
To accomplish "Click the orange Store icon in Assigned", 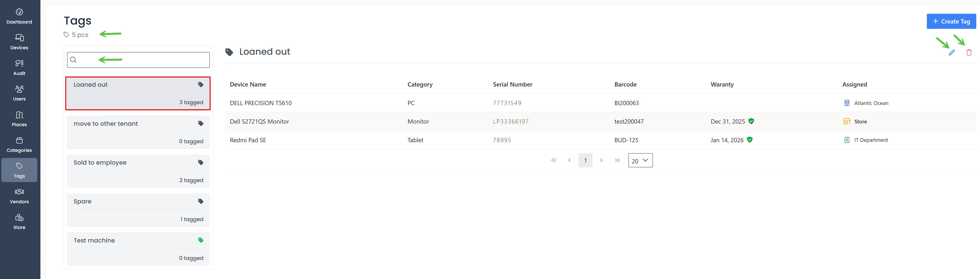I will [847, 121].
